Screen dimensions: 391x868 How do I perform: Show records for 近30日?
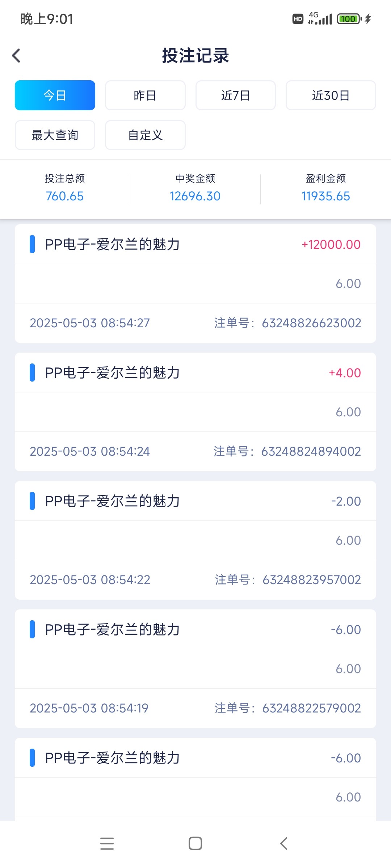point(331,95)
